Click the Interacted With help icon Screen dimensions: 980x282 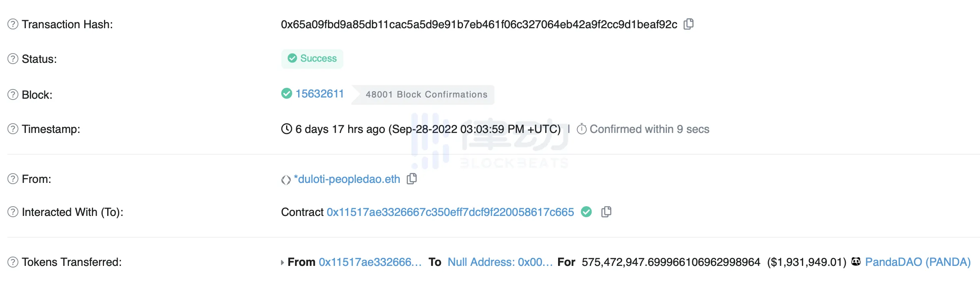point(13,212)
